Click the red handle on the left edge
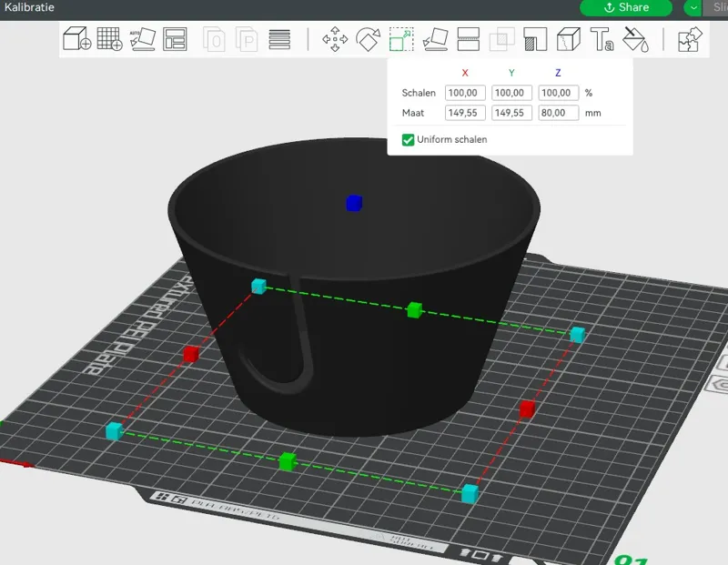The height and width of the screenshot is (565, 728). click(191, 354)
